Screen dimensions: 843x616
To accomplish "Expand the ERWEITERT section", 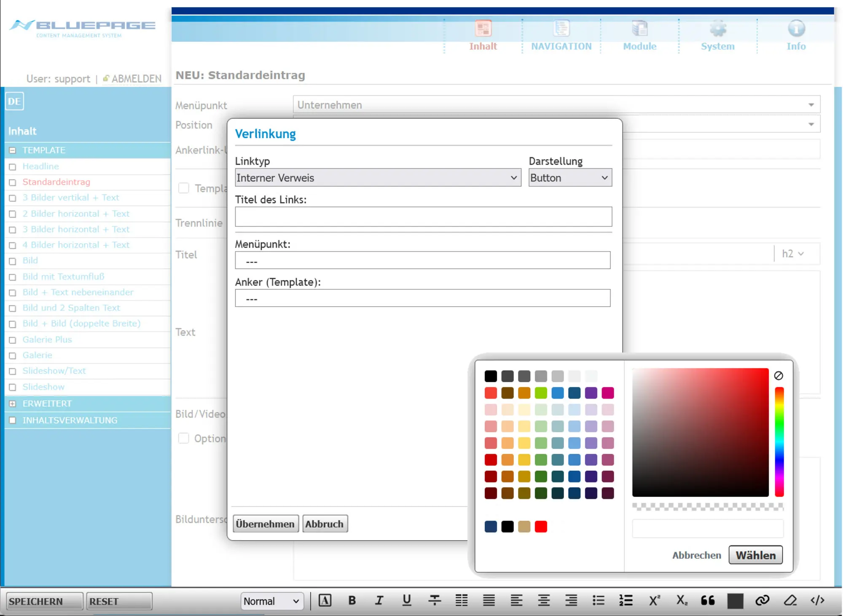I will pos(12,404).
